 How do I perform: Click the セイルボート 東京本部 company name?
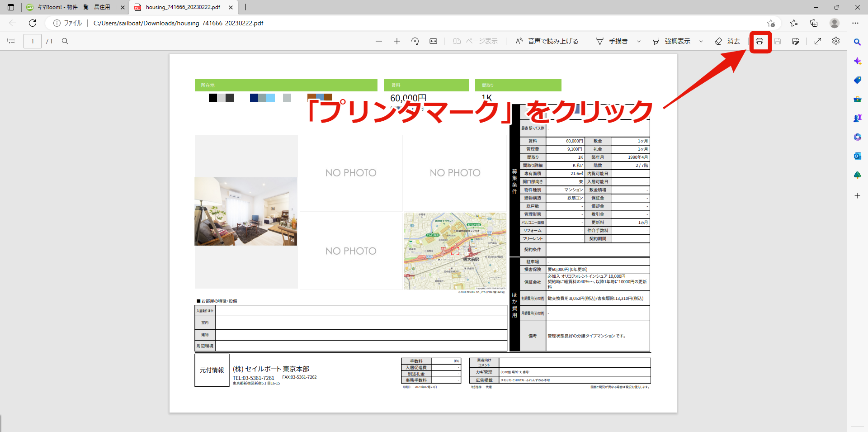pyautogui.click(x=271, y=369)
